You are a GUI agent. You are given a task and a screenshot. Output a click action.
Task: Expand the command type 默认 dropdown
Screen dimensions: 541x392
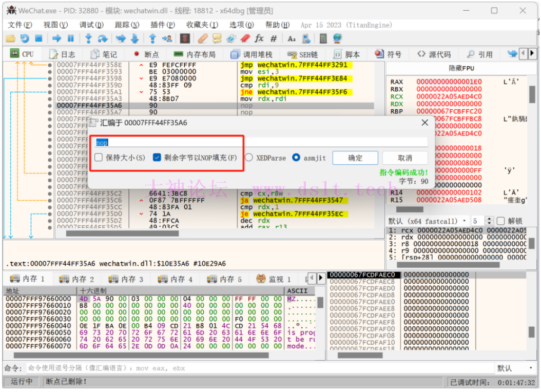530,368
